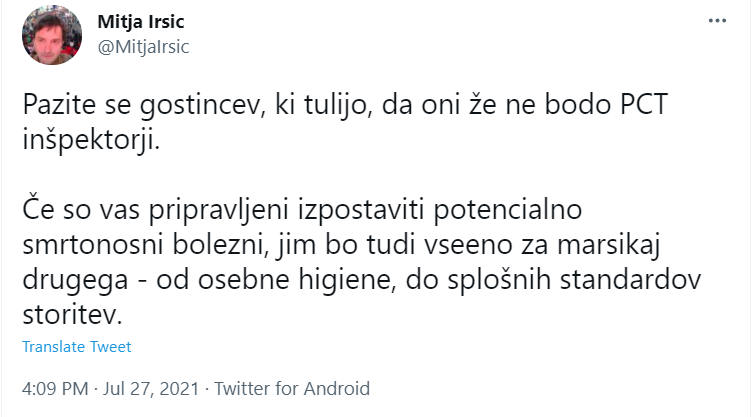Viewport: 753px width, 417px height.
Task: Open Mitja Irsic's profile picture
Action: pyautogui.click(x=52, y=35)
